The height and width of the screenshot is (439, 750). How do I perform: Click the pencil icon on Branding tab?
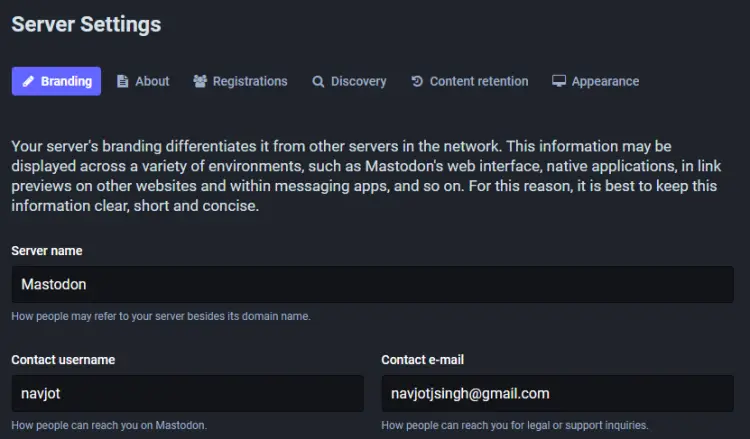pyautogui.click(x=29, y=81)
